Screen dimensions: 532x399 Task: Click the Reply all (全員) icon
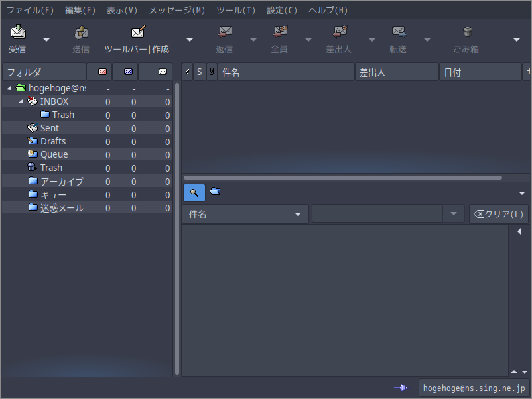280,32
